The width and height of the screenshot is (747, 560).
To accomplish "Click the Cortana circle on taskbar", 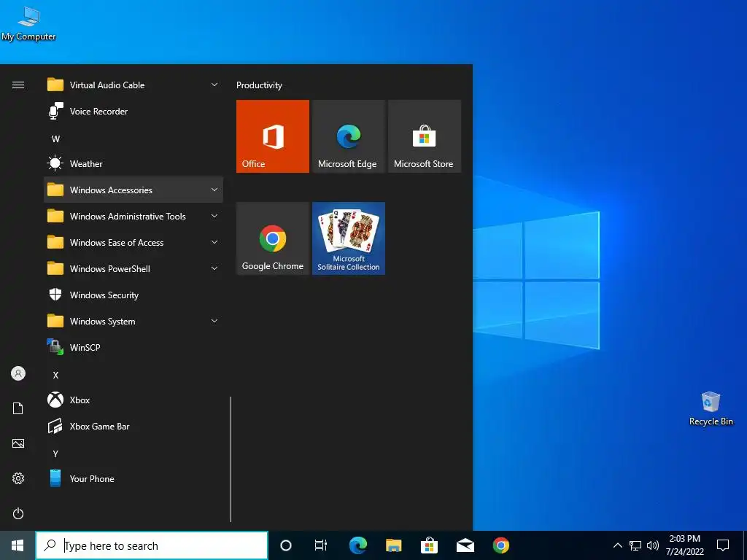I will [286, 545].
